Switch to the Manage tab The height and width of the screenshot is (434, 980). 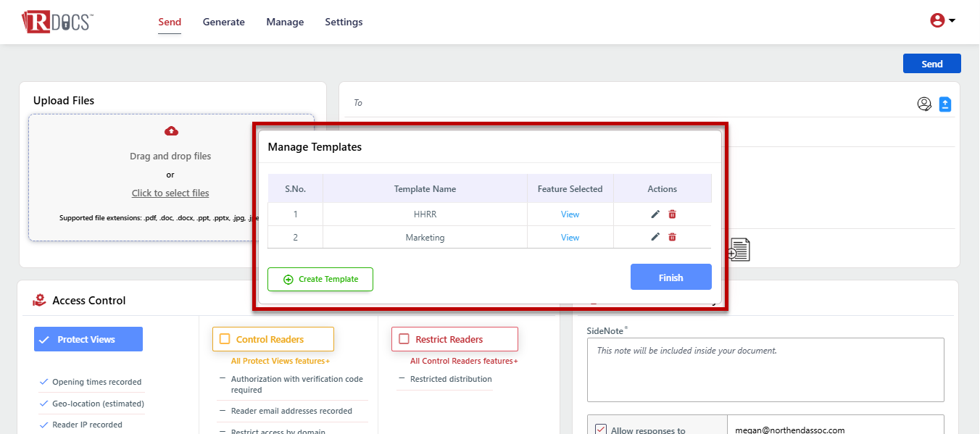click(285, 22)
